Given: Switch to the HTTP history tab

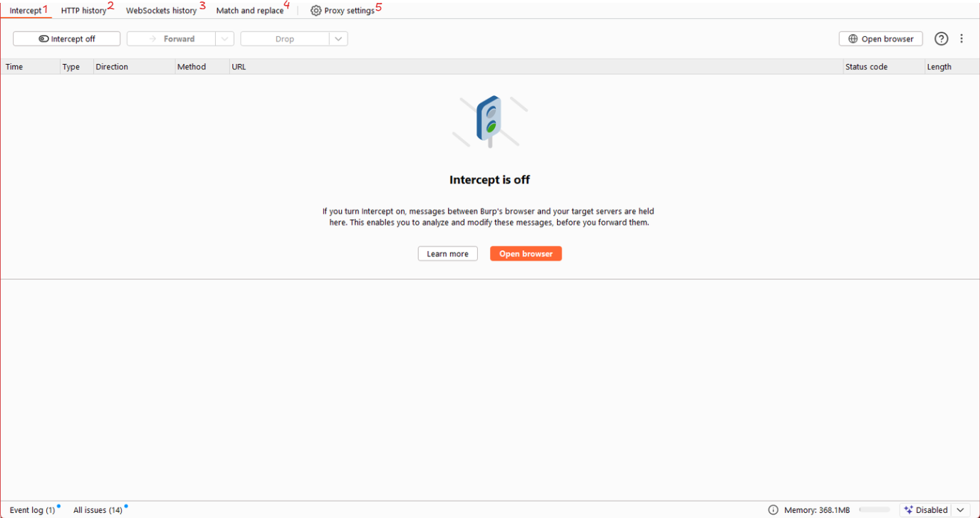Looking at the screenshot, I should [83, 11].
